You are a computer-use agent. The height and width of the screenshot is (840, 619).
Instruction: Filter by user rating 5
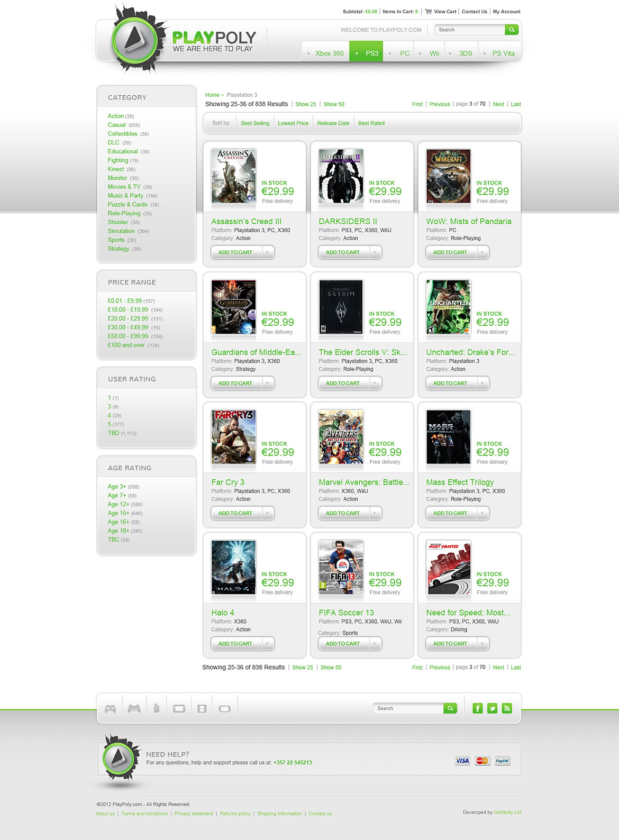click(110, 424)
